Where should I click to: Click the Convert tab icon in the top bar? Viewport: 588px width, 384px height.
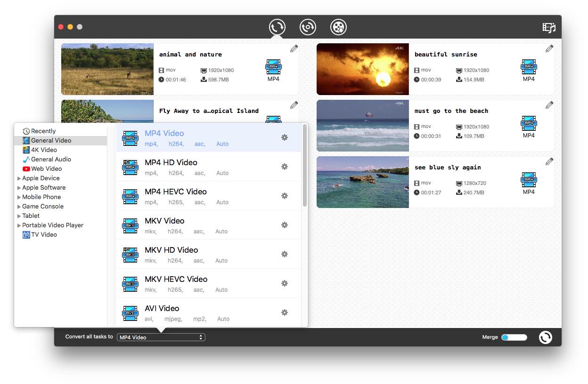click(x=277, y=27)
